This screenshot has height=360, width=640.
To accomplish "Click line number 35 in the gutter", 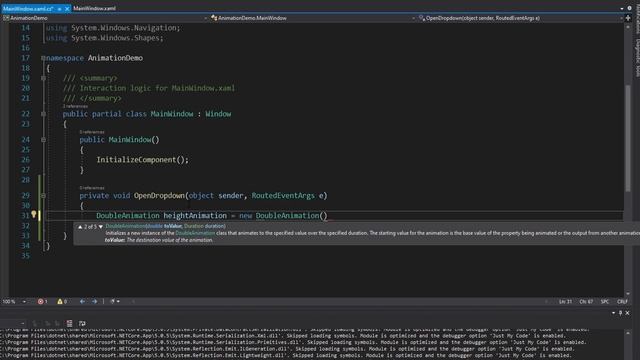I will click(x=25, y=256).
